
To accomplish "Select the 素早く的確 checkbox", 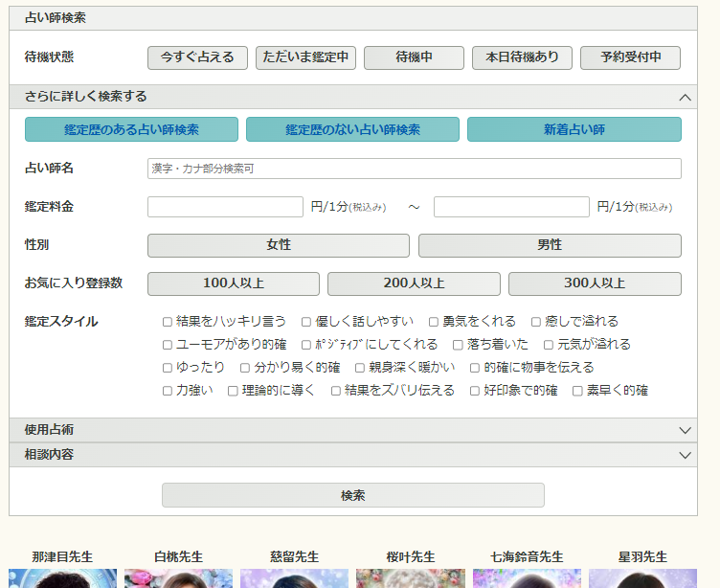I will pyautogui.click(x=577, y=391).
